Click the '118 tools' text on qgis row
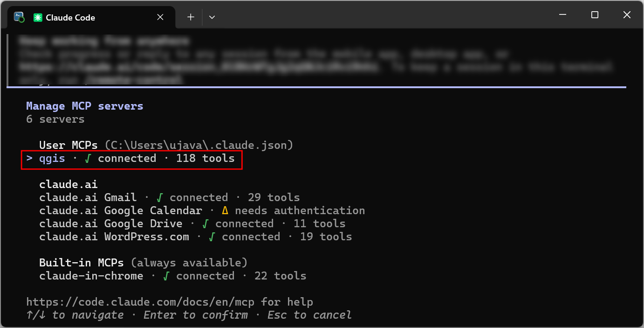This screenshot has height=328, width=644. 205,158
